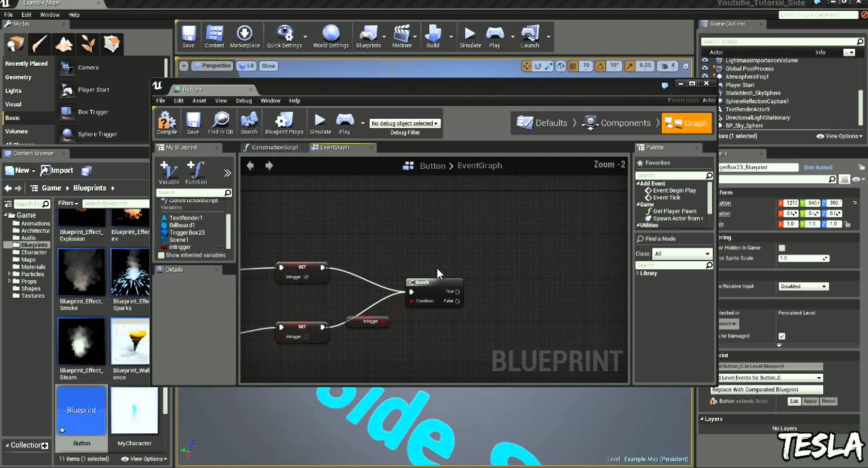Toggle the intrigger checkbox on upper SET node
This screenshot has height=468, width=868.
coord(307,277)
